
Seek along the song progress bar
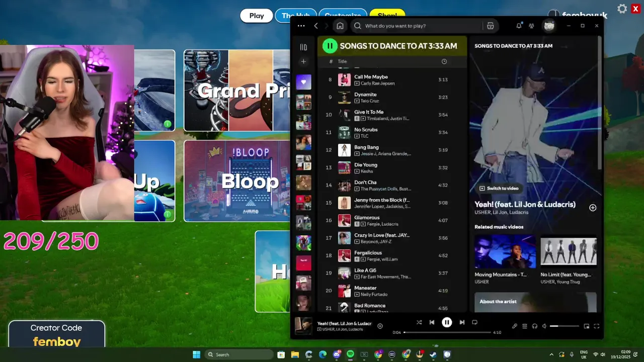click(x=447, y=332)
